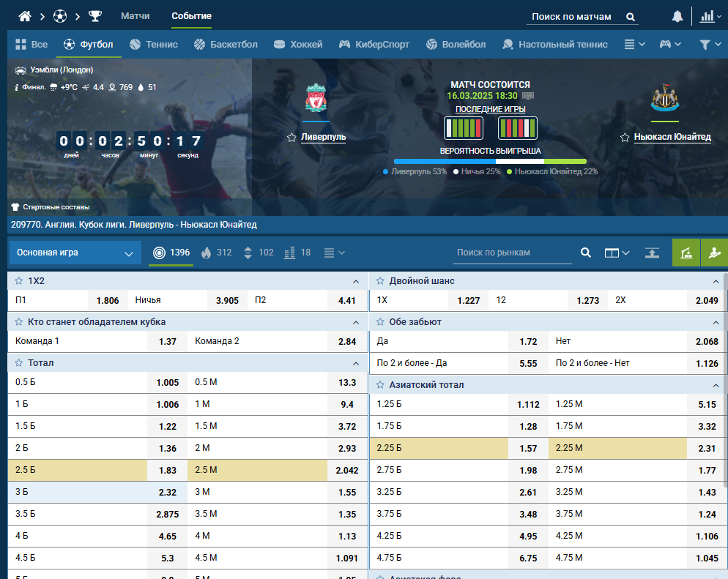Open the filter funnel dropdown

pos(710,45)
